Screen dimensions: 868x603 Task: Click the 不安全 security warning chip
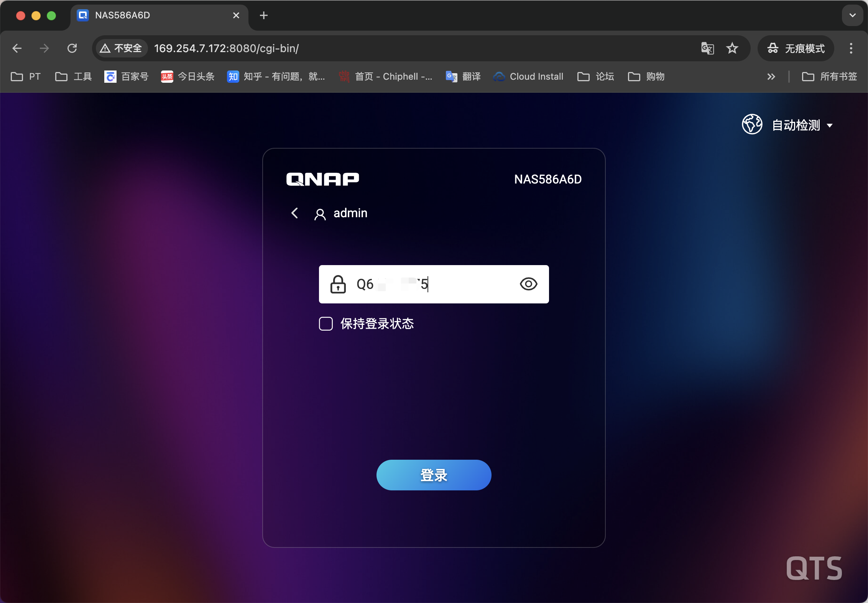121,48
